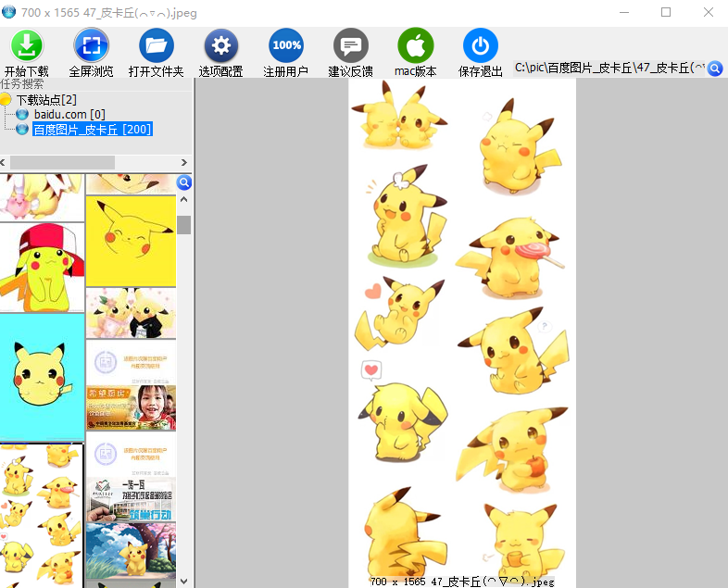
Task: Open the download folder (打开文件夹)
Action: (156, 45)
